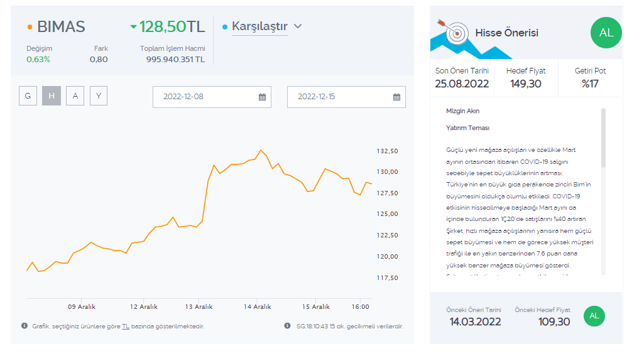Open the Karşılaştır compare selector

(259, 26)
